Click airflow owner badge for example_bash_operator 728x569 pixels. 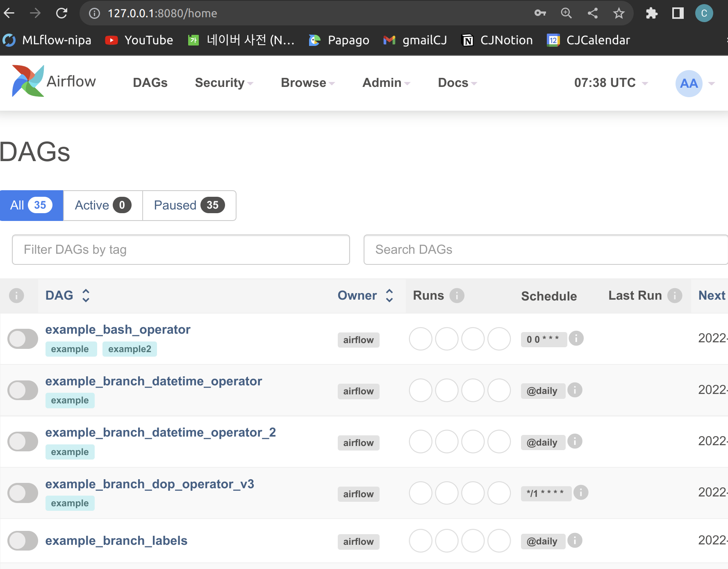(359, 340)
